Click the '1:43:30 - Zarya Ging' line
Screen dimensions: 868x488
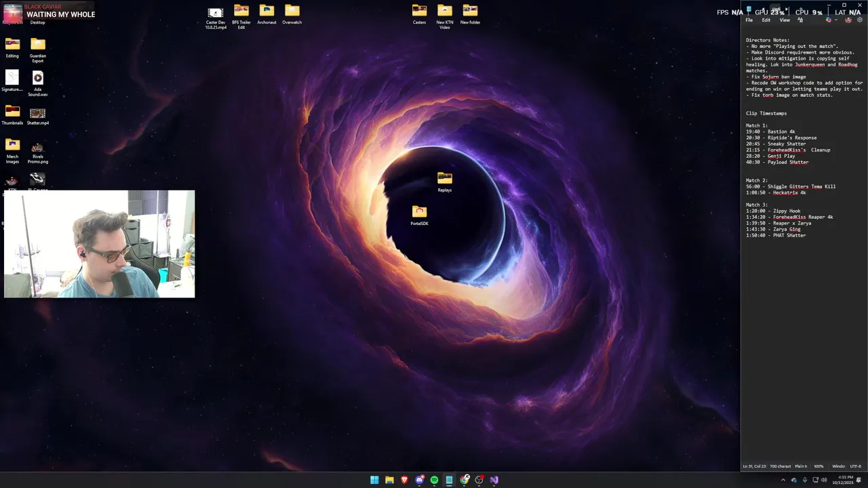point(773,229)
